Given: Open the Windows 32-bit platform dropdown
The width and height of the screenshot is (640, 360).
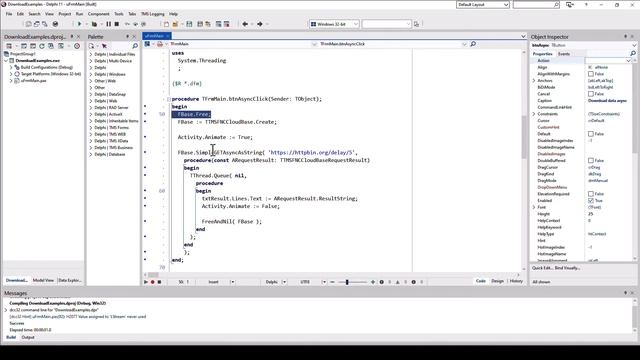Looking at the screenshot, I should pyautogui.click(x=356, y=24).
